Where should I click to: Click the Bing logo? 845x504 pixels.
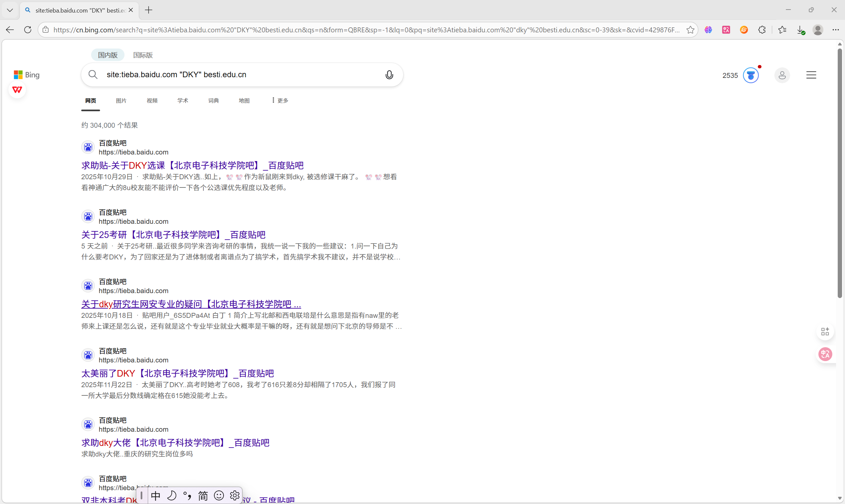tap(26, 75)
